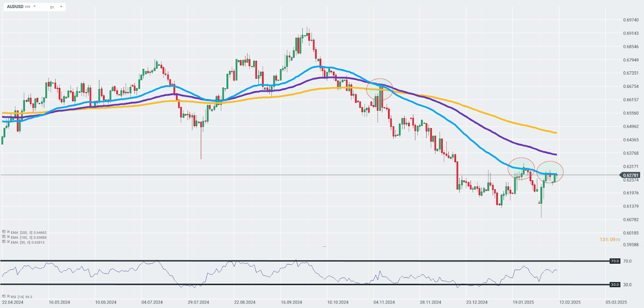Open settings icon for EMA 100 indicator
The image size is (644, 308).
click(4, 237)
